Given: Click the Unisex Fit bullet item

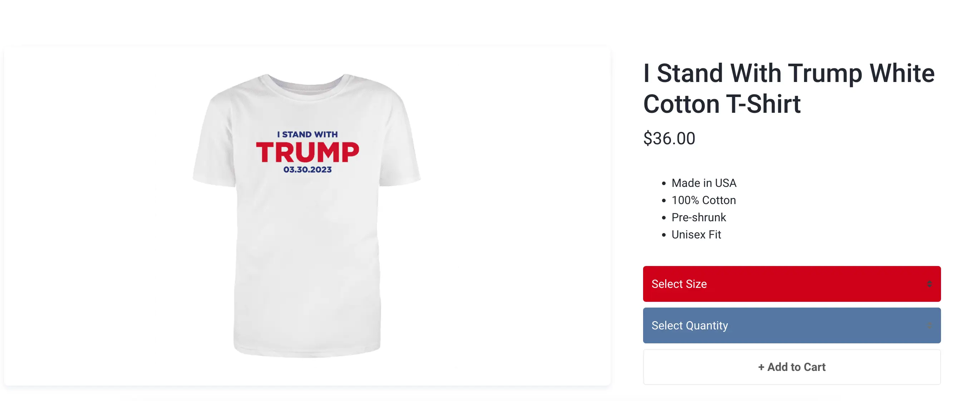Looking at the screenshot, I should tap(696, 234).
